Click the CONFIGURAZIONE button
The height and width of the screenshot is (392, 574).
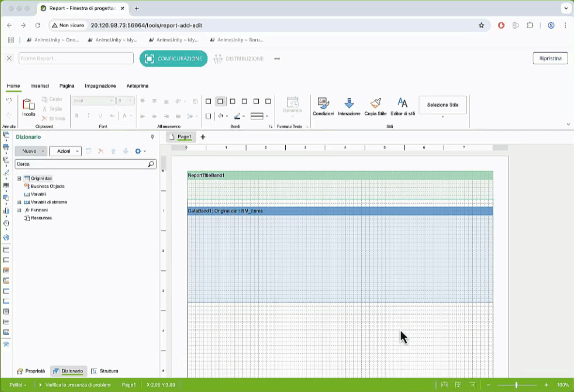click(x=173, y=59)
